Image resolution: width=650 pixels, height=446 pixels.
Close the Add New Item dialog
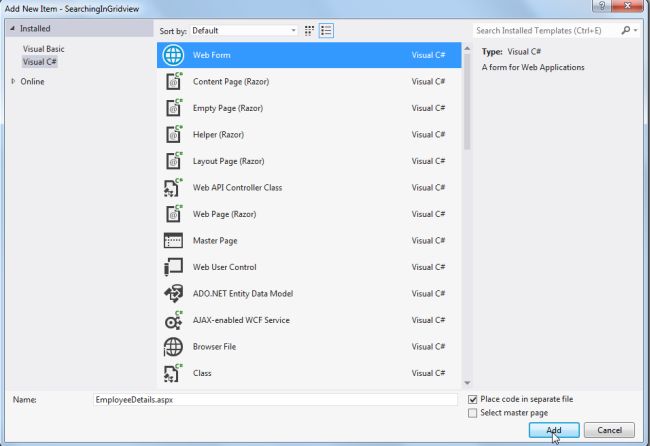[628, 5]
